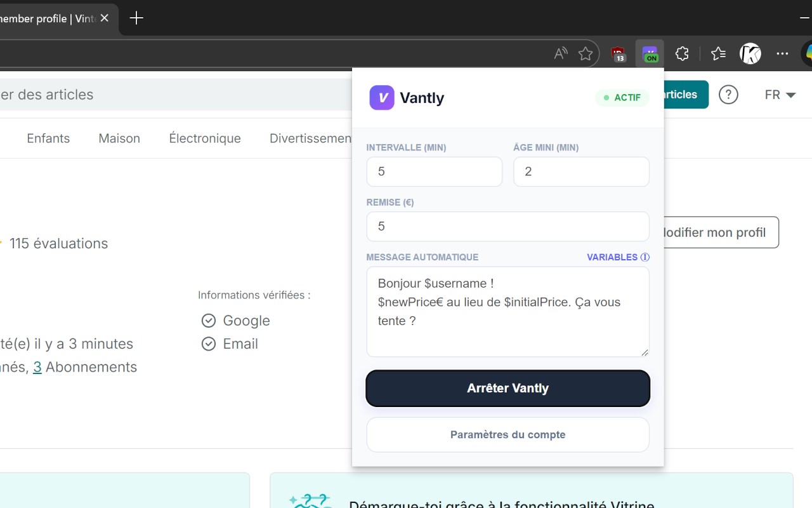Click the Vantly title text
Viewport: 812px width, 508px height.
coord(422,98)
